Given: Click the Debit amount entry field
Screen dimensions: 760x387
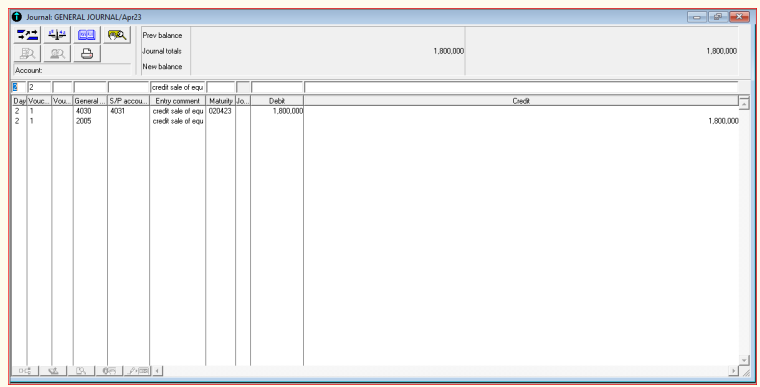Looking at the screenshot, I should pyautogui.click(x=277, y=87).
